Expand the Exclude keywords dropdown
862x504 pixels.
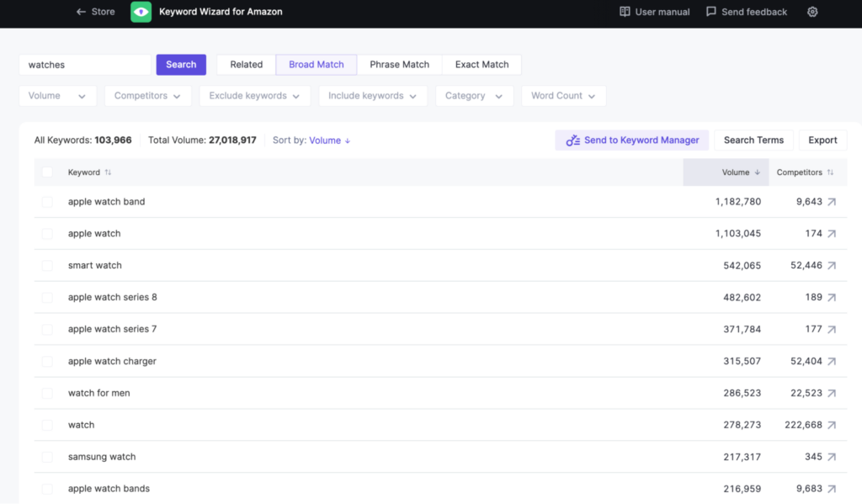[x=254, y=96]
